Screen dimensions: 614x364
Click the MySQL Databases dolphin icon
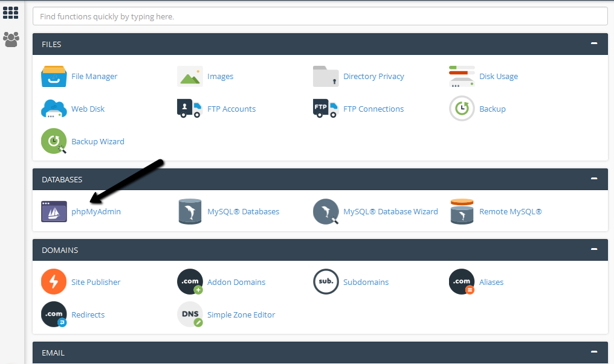coord(190,212)
